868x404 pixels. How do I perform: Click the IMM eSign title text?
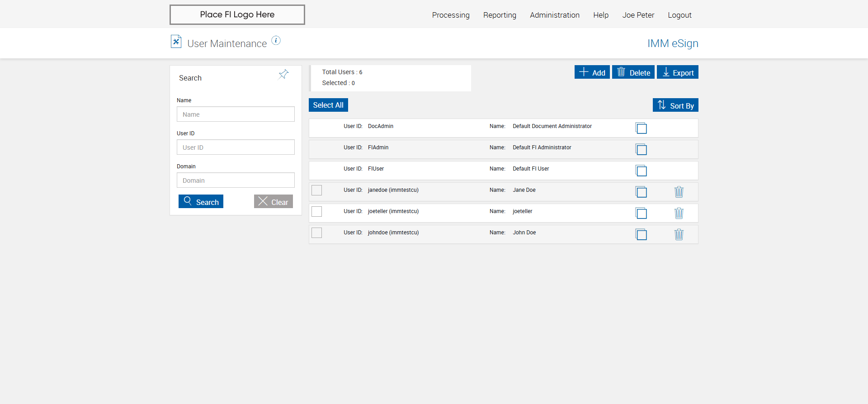click(673, 43)
